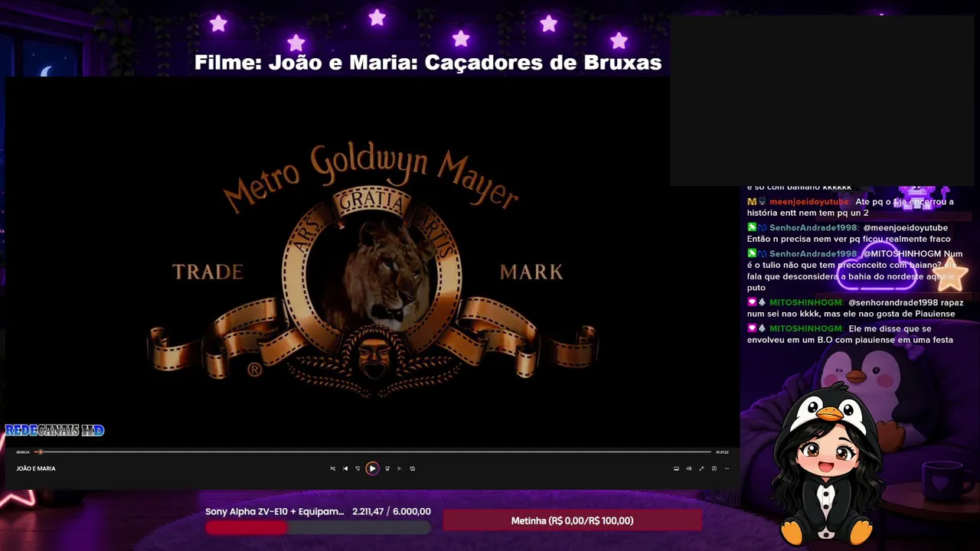Seek along the movie progress bar
The height and width of the screenshot is (551, 980).
374,452
